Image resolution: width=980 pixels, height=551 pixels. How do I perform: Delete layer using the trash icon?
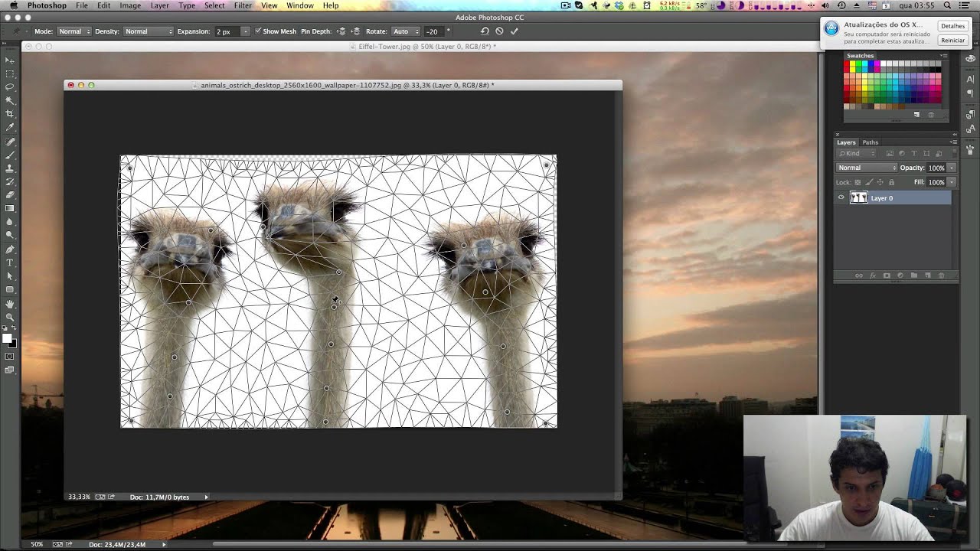click(x=942, y=275)
